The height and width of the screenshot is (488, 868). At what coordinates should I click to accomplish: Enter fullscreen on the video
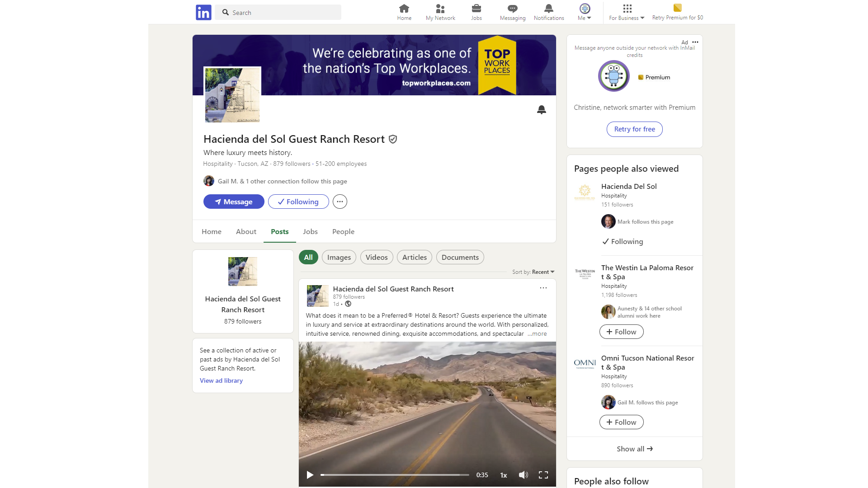point(543,475)
